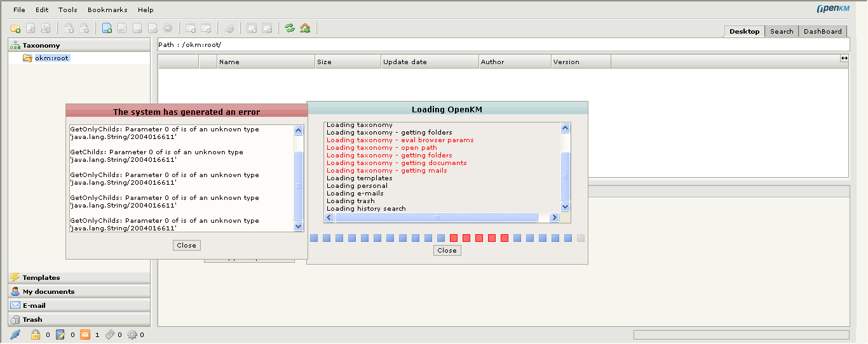This screenshot has height=344, width=868.
Task: Click the Remove subscription envelope icon
Action: [x=267, y=28]
